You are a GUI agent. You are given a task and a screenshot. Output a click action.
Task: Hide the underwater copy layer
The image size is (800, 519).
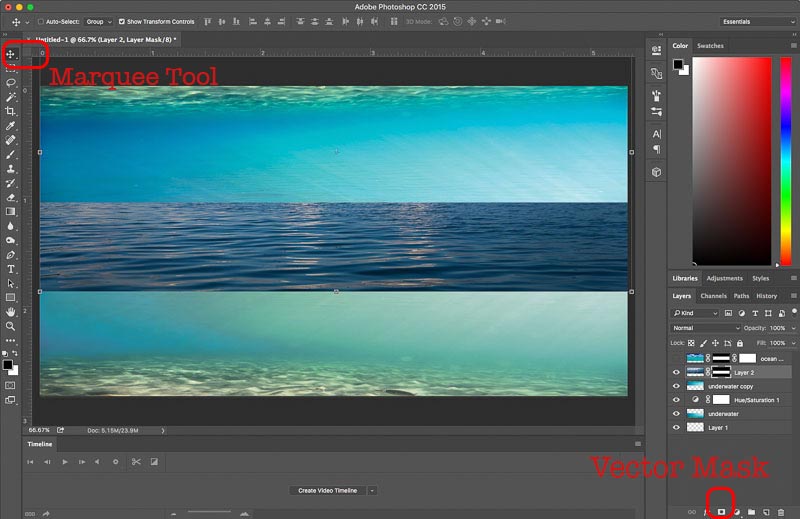coord(677,386)
